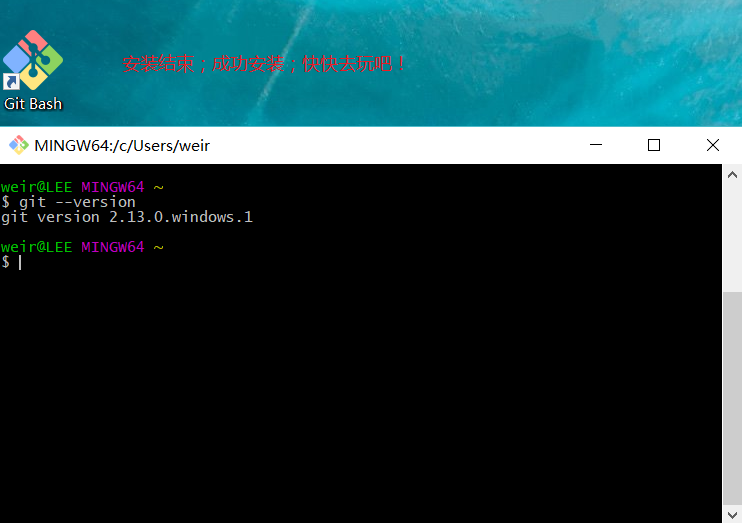Image resolution: width=742 pixels, height=523 pixels.
Task: Maximize the MINGW64 terminal window
Action: point(654,145)
